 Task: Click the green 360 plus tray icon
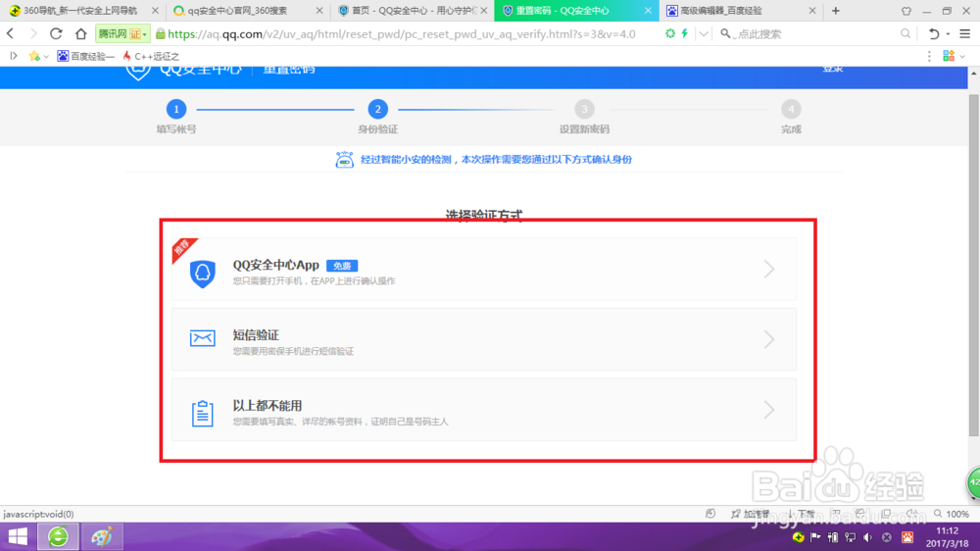point(798,537)
